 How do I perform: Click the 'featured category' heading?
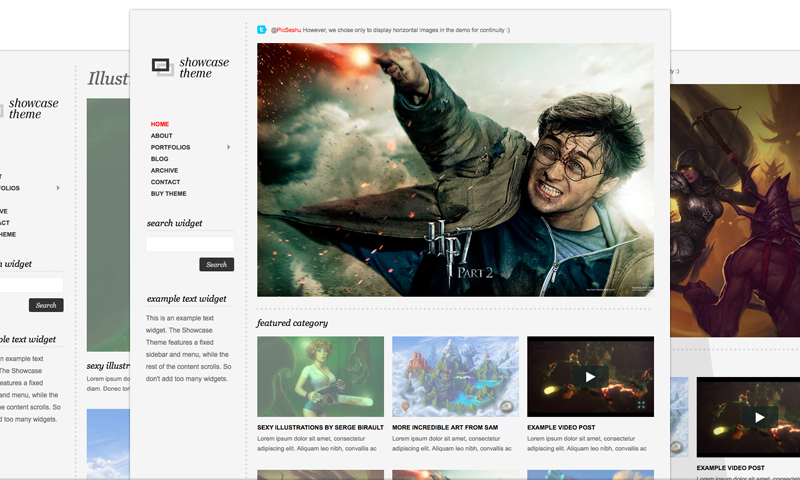pos(292,323)
